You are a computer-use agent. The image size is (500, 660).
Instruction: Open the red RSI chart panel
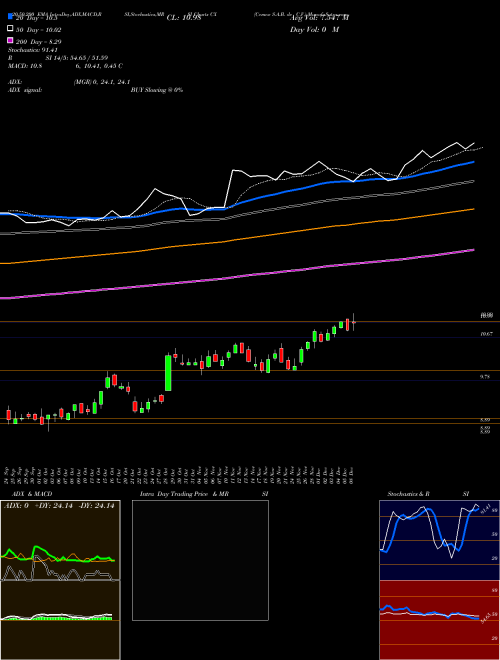point(439,620)
